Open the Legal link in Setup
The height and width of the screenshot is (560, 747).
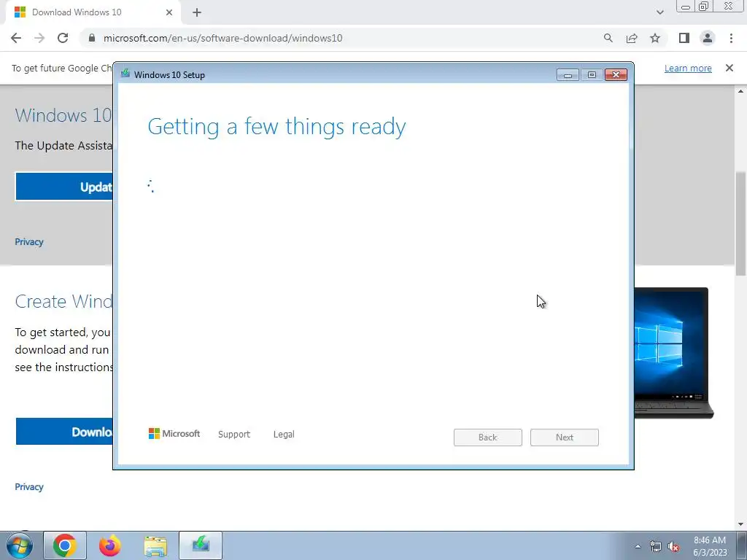tap(284, 435)
